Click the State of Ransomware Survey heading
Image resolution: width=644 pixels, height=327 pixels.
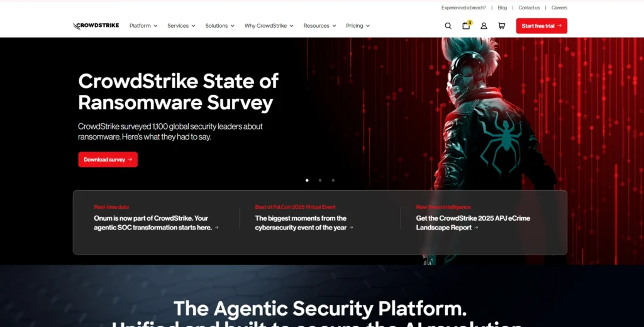click(179, 92)
